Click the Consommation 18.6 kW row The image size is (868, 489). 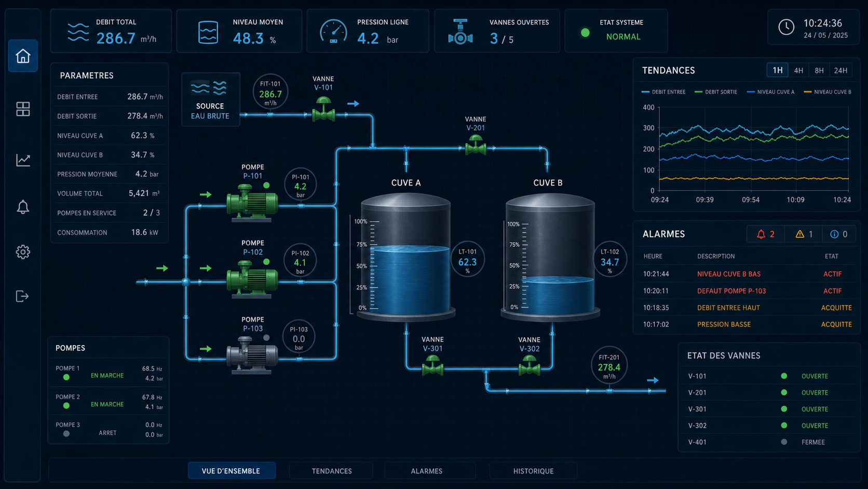[x=109, y=232]
